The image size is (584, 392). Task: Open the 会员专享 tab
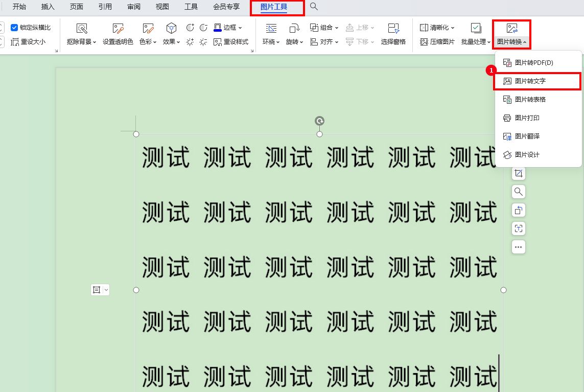tap(226, 7)
